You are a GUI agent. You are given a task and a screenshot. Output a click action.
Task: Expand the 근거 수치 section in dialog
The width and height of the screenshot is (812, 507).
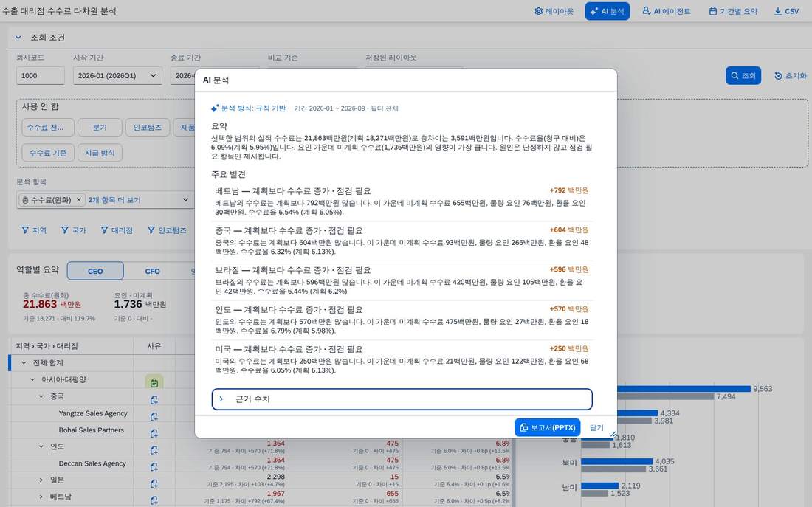[402, 399]
